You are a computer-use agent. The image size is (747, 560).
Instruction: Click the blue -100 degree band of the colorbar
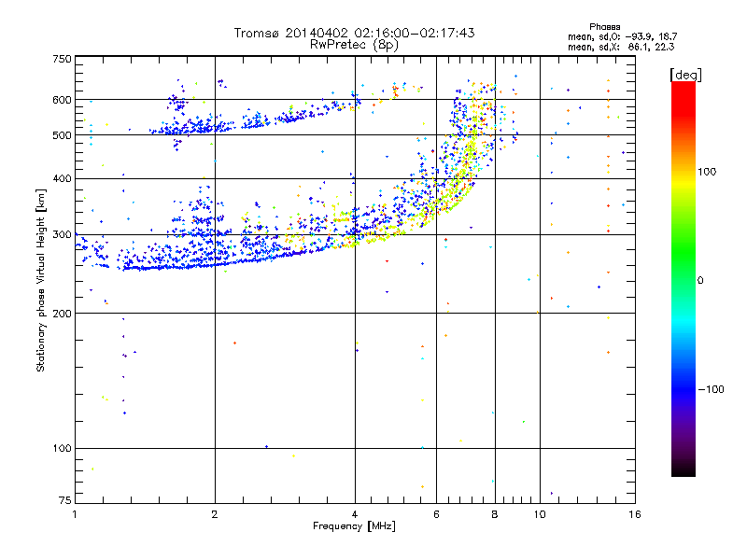click(684, 388)
